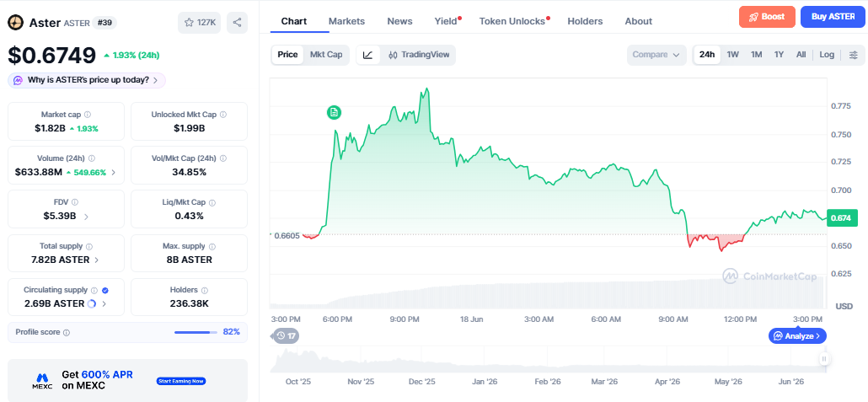868x402 pixels.
Task: Click the 0.674 current price label
Action: point(841,217)
